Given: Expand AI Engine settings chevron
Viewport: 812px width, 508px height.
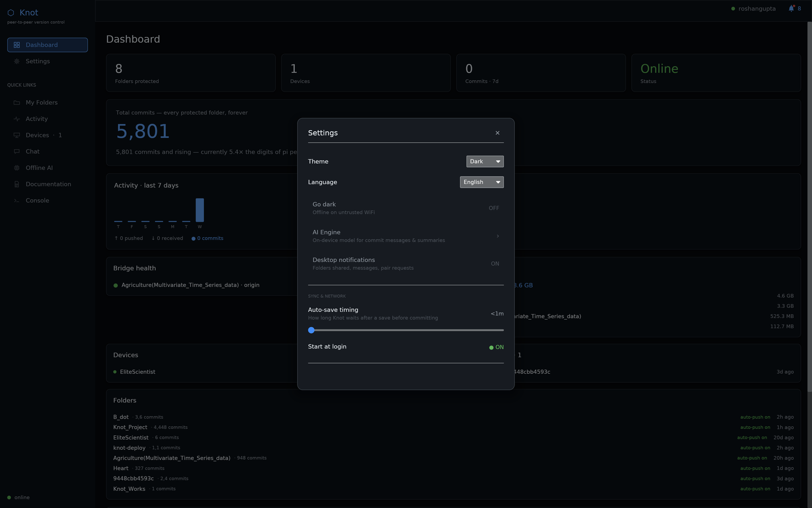Looking at the screenshot, I should point(497,236).
